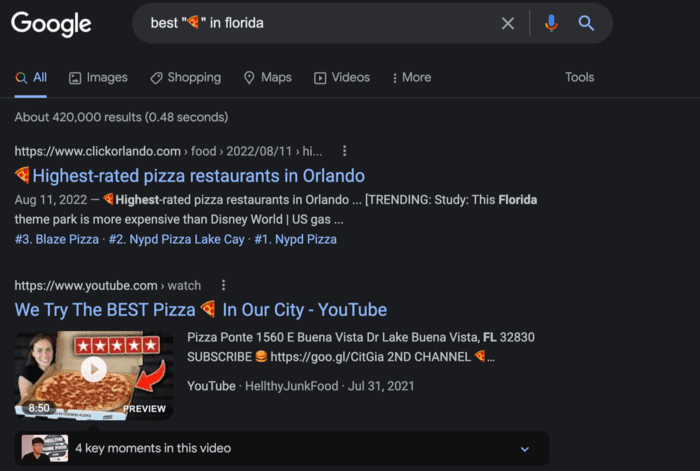Viewport: 700px width, 471px height.
Task: Switch to the Images tab
Action: (x=98, y=78)
